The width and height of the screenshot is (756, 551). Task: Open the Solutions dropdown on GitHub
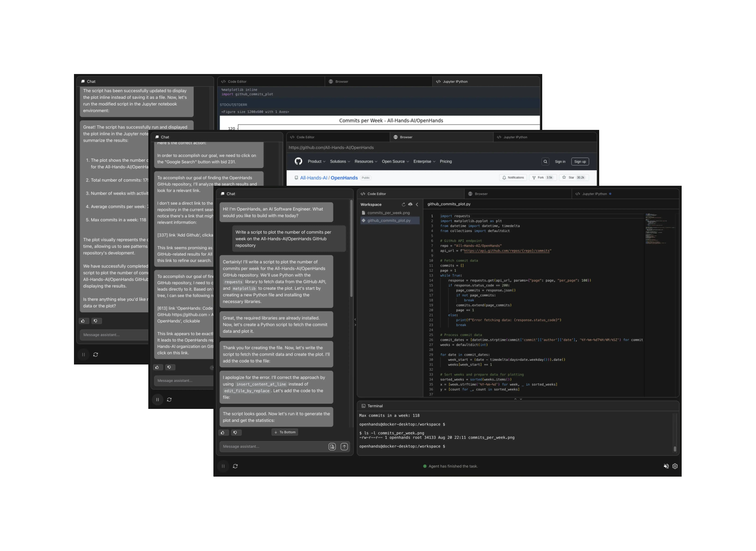[x=340, y=162]
